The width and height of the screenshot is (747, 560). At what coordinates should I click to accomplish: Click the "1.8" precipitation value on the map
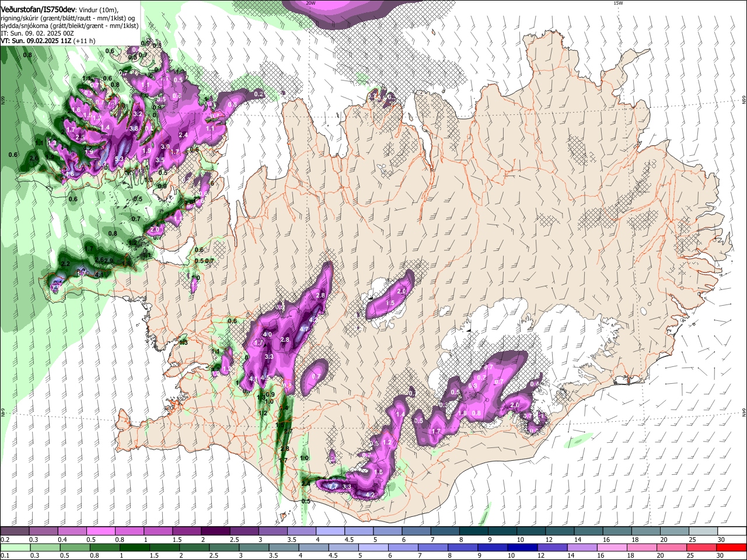(462, 413)
